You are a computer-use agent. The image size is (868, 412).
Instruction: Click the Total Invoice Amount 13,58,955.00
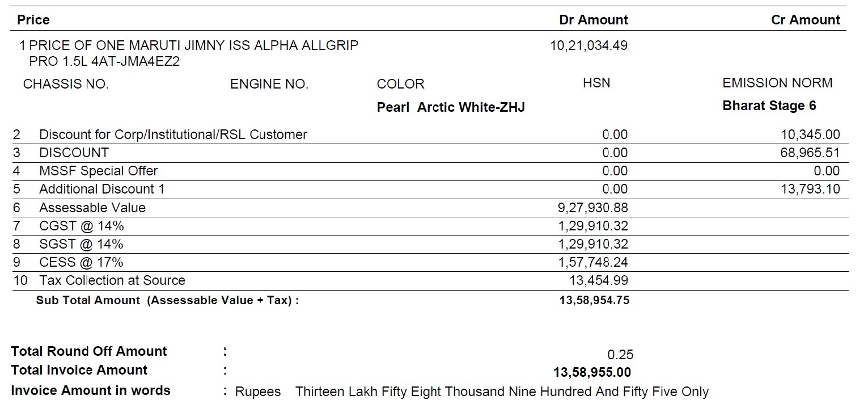pos(592,373)
